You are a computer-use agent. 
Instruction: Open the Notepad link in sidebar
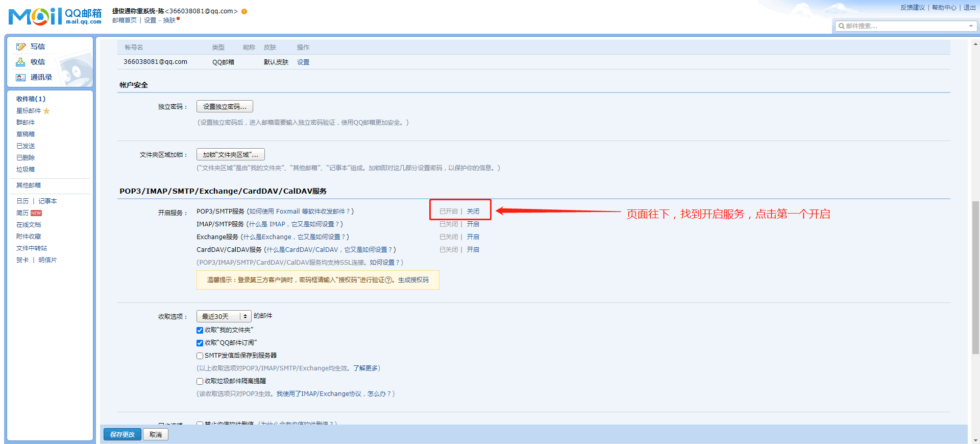point(47,201)
